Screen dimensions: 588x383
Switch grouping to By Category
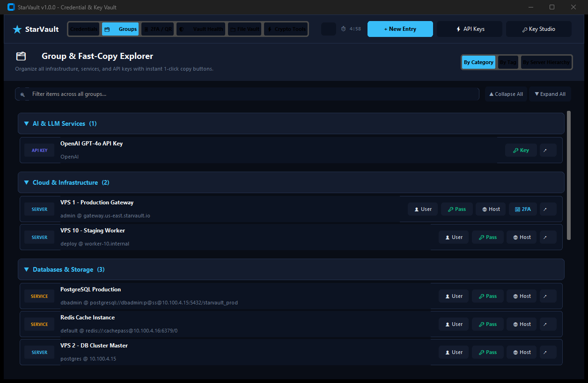click(x=478, y=62)
